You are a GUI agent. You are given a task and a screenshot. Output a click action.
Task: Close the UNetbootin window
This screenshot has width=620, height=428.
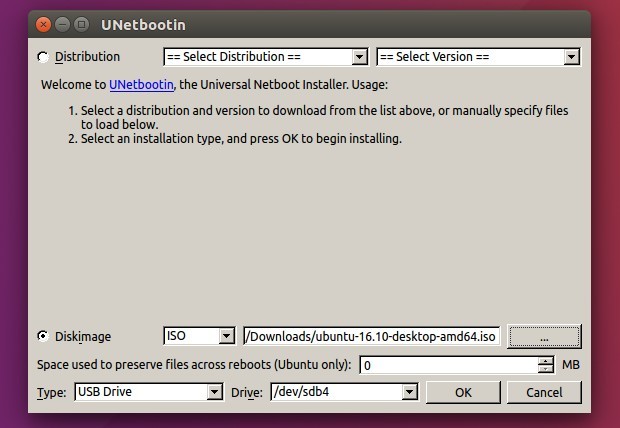(43, 25)
